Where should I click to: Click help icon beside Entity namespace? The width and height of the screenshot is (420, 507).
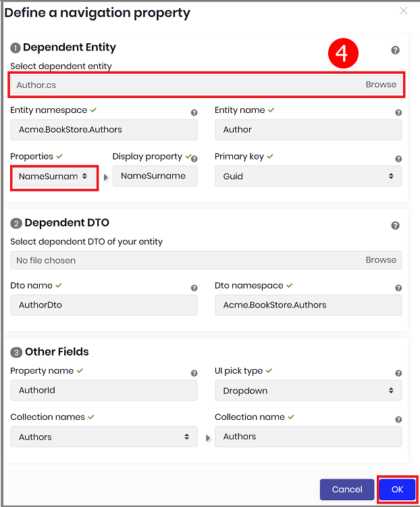[x=194, y=113]
